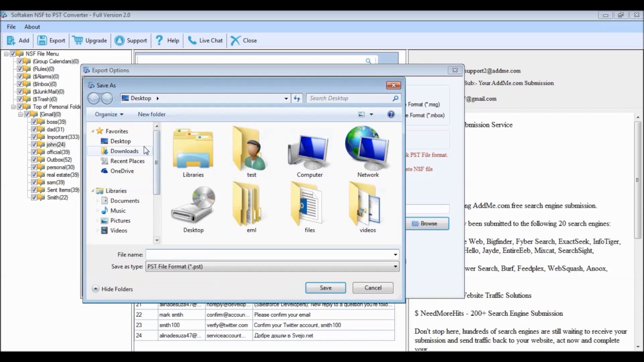The image size is (644, 362).
Task: Click the refresh location button
Action: click(x=297, y=99)
